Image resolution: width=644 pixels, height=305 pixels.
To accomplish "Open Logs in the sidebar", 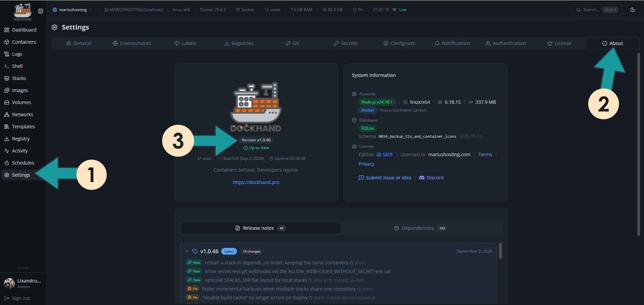I will pyautogui.click(x=23, y=54).
